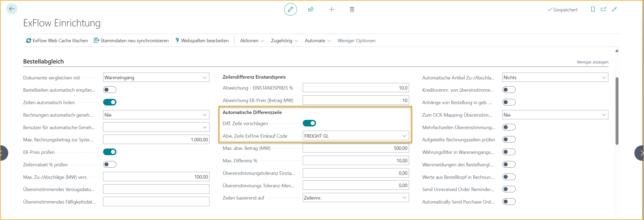This screenshot has height=220, width=644.
Task: Turn off Diff. Zeile vorschlagen switch
Action: [309, 123]
